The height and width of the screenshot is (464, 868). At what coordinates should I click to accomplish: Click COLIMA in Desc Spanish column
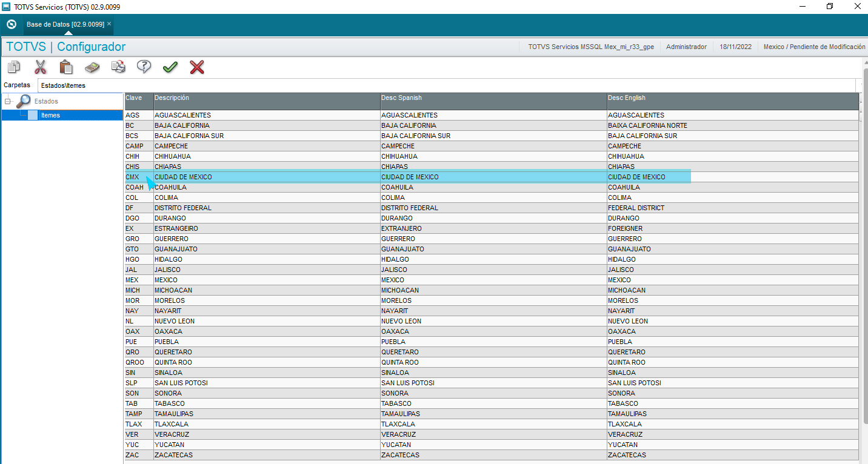click(x=493, y=197)
